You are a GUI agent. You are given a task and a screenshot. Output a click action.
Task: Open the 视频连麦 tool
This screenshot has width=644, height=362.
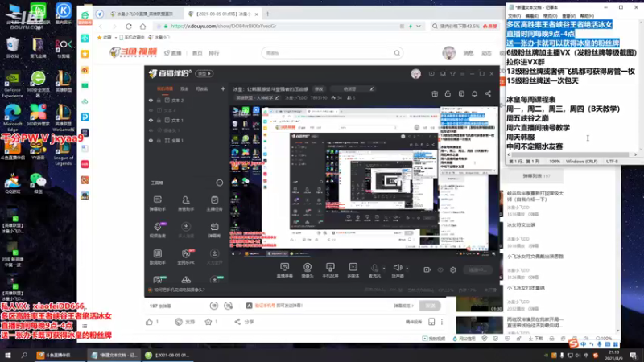coord(157,230)
